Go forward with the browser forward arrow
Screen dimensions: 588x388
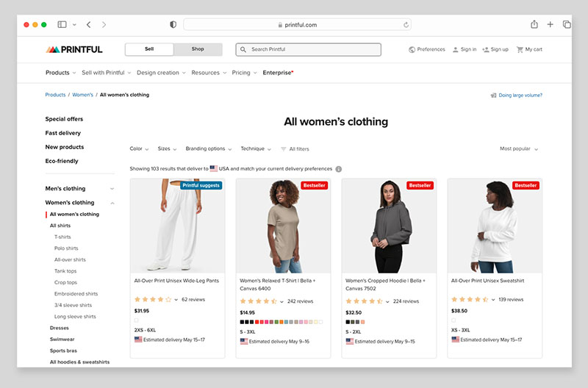click(x=104, y=24)
